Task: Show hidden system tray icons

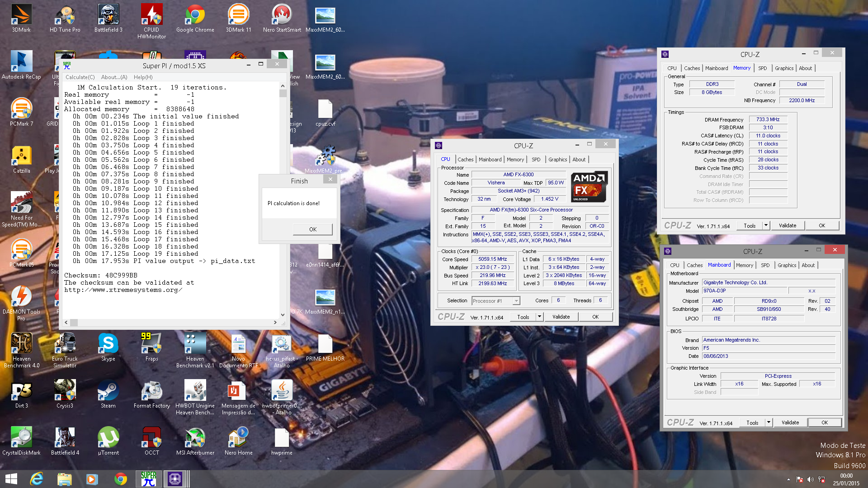Action: [x=788, y=479]
